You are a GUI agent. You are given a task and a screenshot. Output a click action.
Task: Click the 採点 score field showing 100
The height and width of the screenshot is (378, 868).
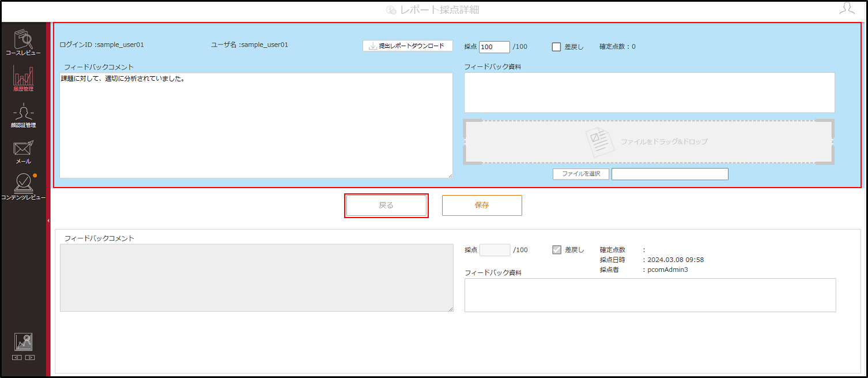pyautogui.click(x=495, y=47)
